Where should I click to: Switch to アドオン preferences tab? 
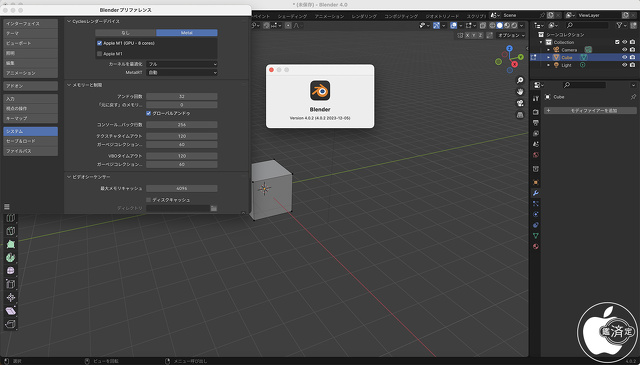click(31, 86)
